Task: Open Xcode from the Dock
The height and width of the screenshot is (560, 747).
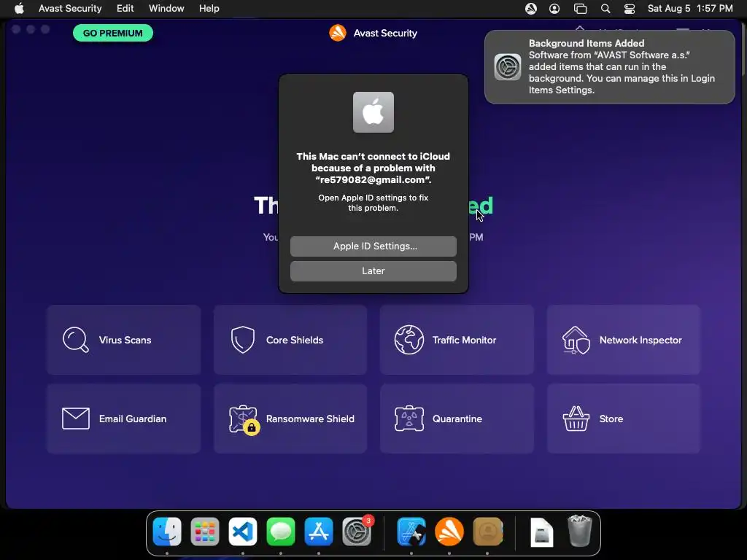Action: pos(411,532)
